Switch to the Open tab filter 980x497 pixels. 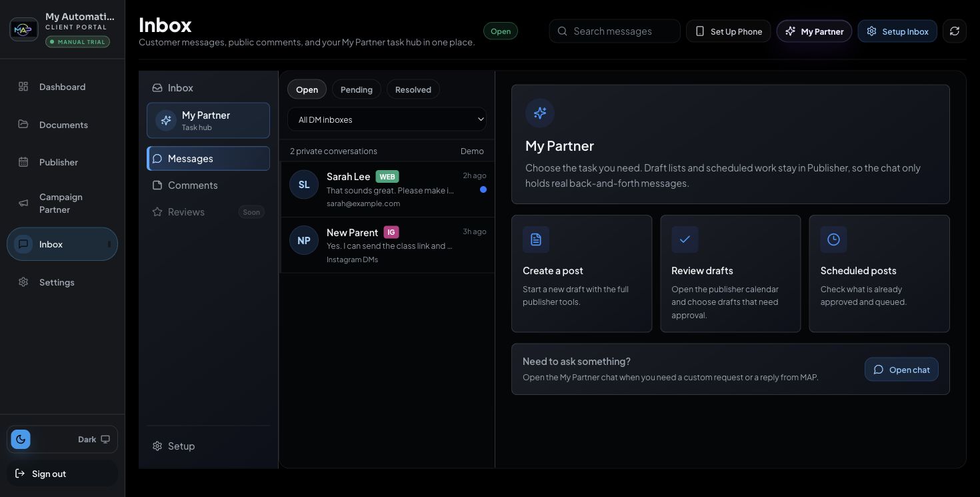point(307,89)
